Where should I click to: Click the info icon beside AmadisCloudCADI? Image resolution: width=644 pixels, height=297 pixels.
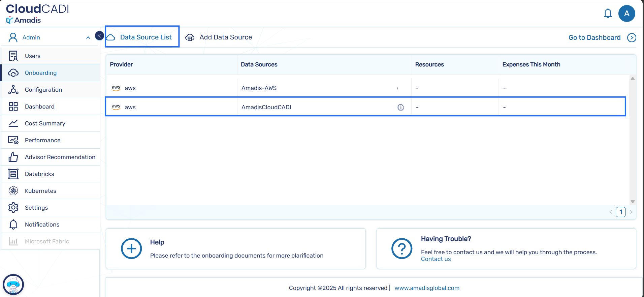[x=400, y=107]
